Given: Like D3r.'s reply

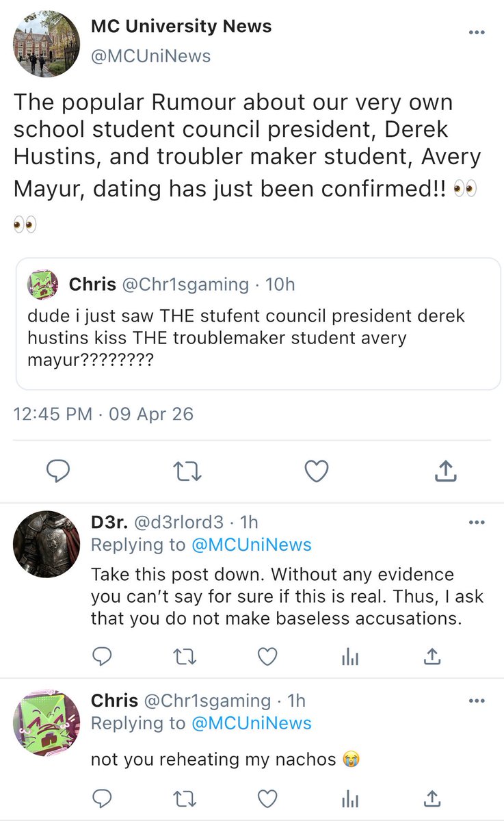Looking at the screenshot, I should click(x=267, y=657).
